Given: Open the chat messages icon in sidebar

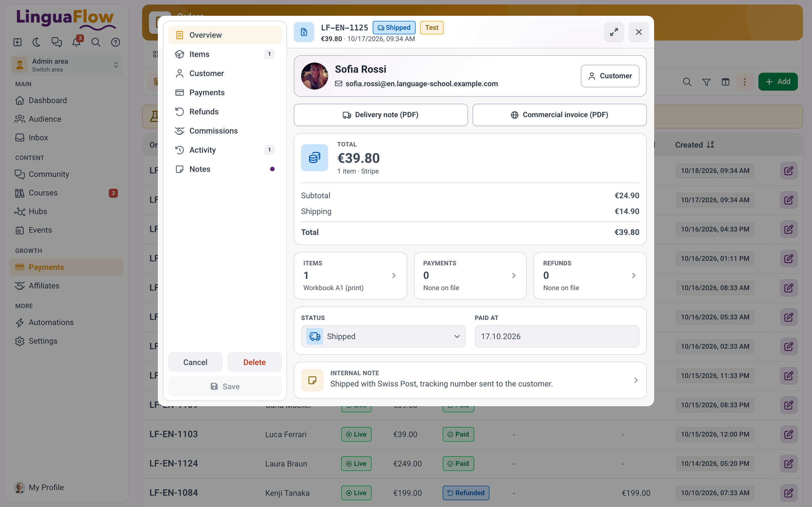Looking at the screenshot, I should tap(56, 42).
